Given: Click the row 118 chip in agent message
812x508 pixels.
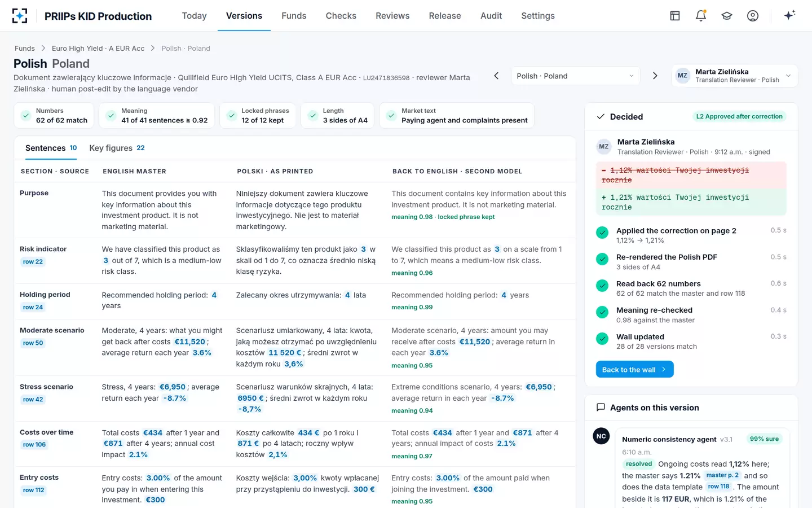Looking at the screenshot, I should tap(718, 487).
